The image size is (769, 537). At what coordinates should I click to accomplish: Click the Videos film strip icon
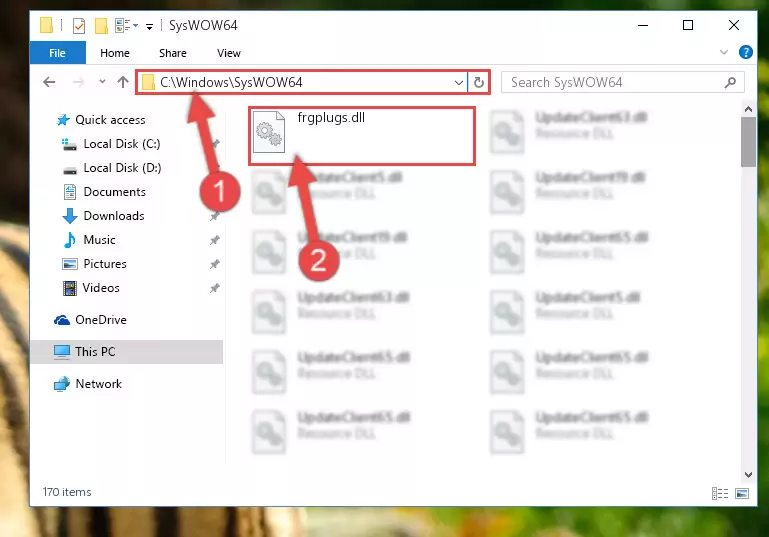click(70, 288)
